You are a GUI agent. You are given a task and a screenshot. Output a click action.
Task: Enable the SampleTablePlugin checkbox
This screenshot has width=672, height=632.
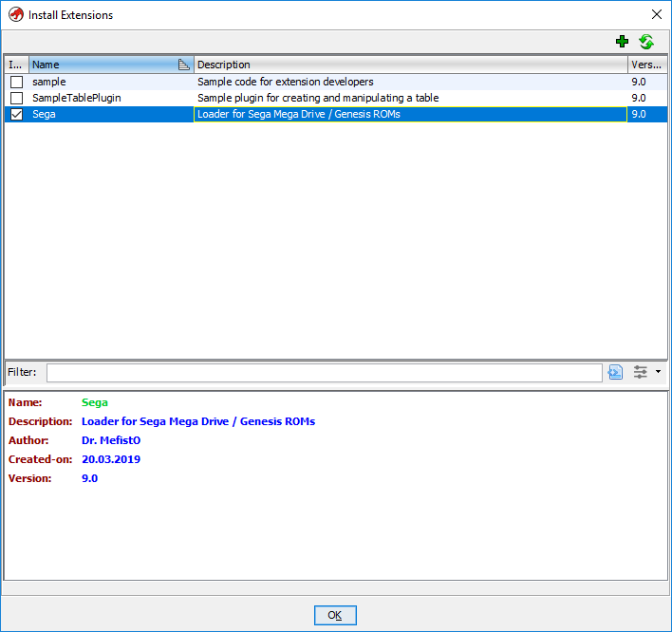click(x=17, y=98)
